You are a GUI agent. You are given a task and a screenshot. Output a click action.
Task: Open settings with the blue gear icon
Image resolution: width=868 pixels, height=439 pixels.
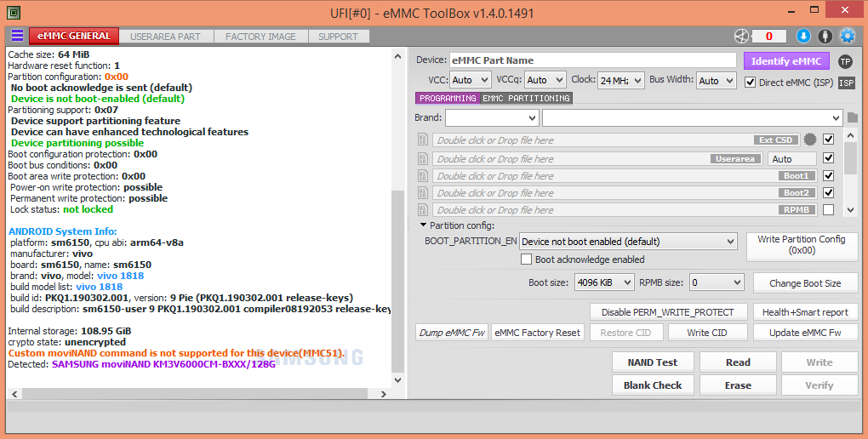848,36
